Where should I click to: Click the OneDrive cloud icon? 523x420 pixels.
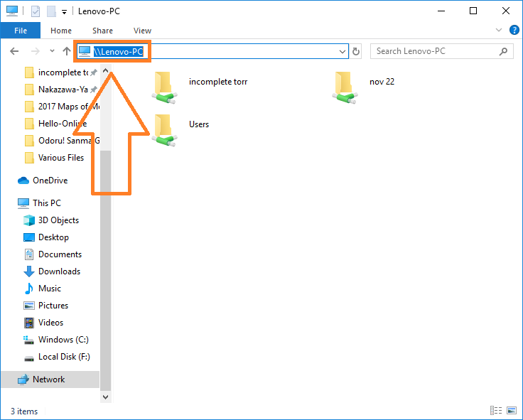[x=23, y=181]
